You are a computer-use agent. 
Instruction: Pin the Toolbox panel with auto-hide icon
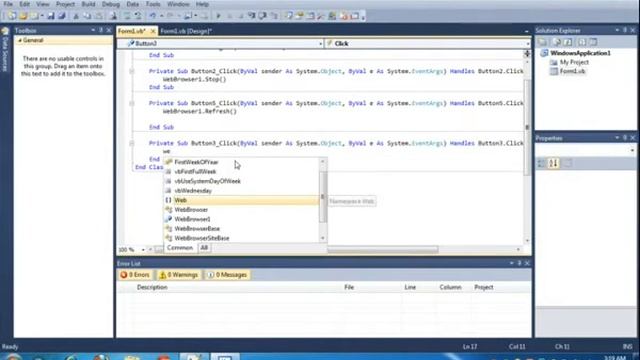point(101,30)
